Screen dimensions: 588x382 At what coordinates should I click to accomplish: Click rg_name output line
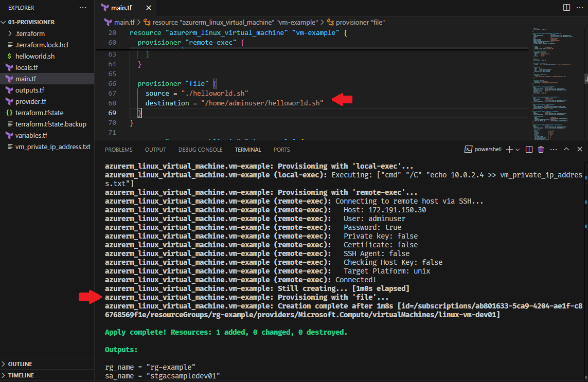[x=150, y=367]
